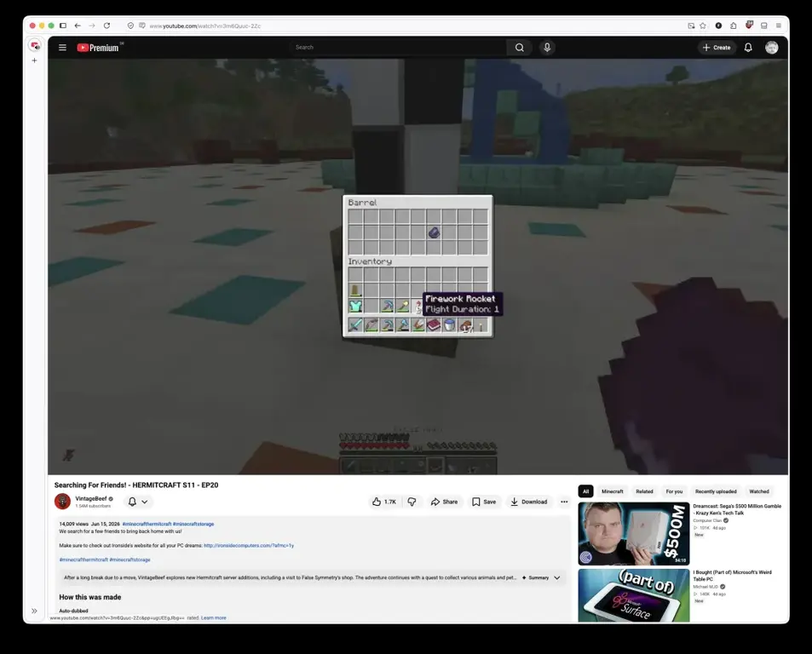This screenshot has width=812, height=654.
Task: Select the Recently uploaded filter chip
Action: coord(716,491)
